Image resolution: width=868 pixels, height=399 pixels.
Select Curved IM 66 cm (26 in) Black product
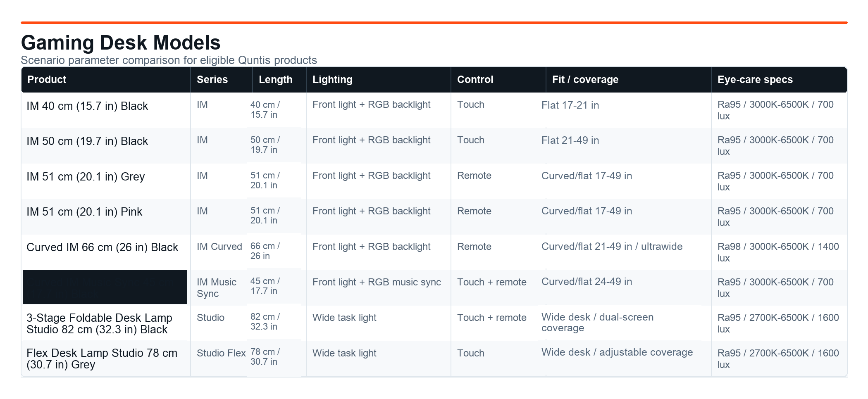tap(103, 247)
